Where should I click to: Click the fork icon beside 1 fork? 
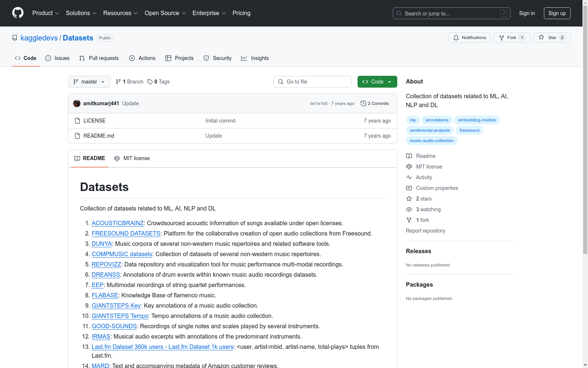409,220
